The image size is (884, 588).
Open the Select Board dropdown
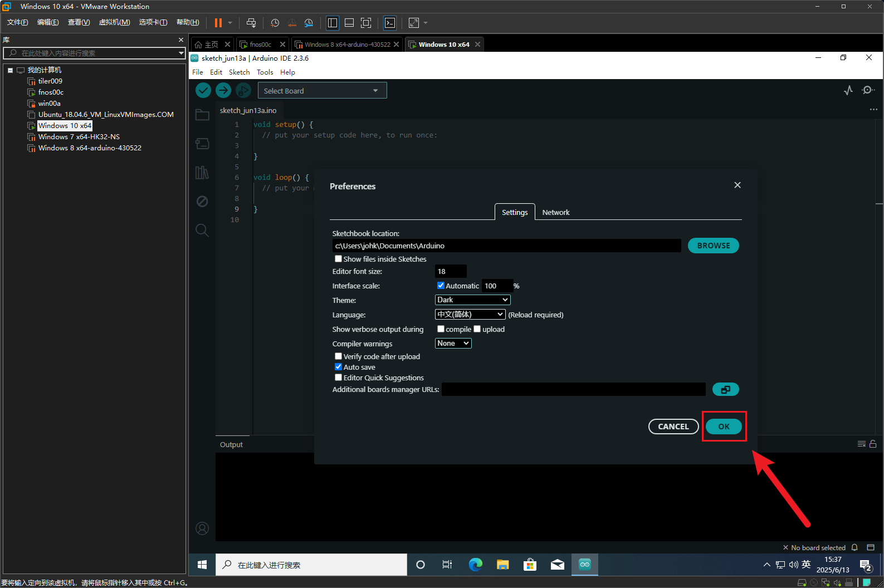tap(322, 90)
